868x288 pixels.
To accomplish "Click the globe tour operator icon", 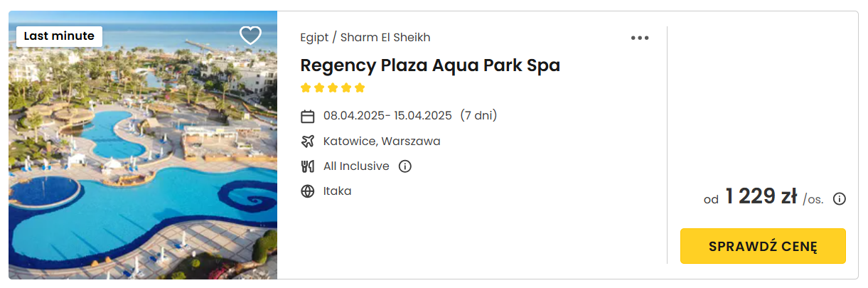I will click(308, 191).
